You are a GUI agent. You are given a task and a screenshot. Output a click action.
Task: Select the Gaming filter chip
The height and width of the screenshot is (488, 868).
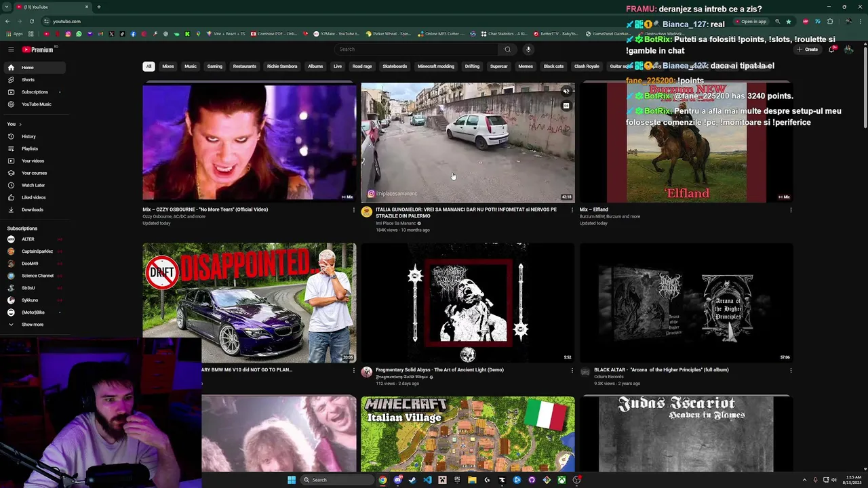tap(215, 66)
